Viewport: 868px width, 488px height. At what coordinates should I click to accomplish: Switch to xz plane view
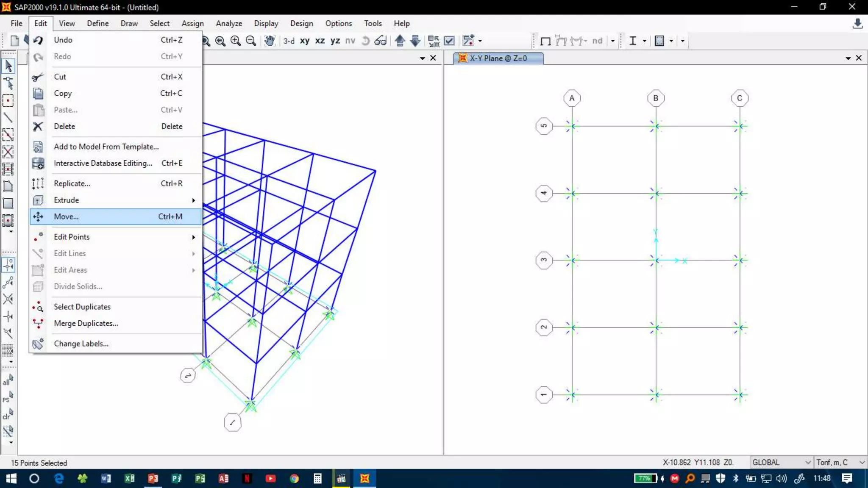coord(320,41)
